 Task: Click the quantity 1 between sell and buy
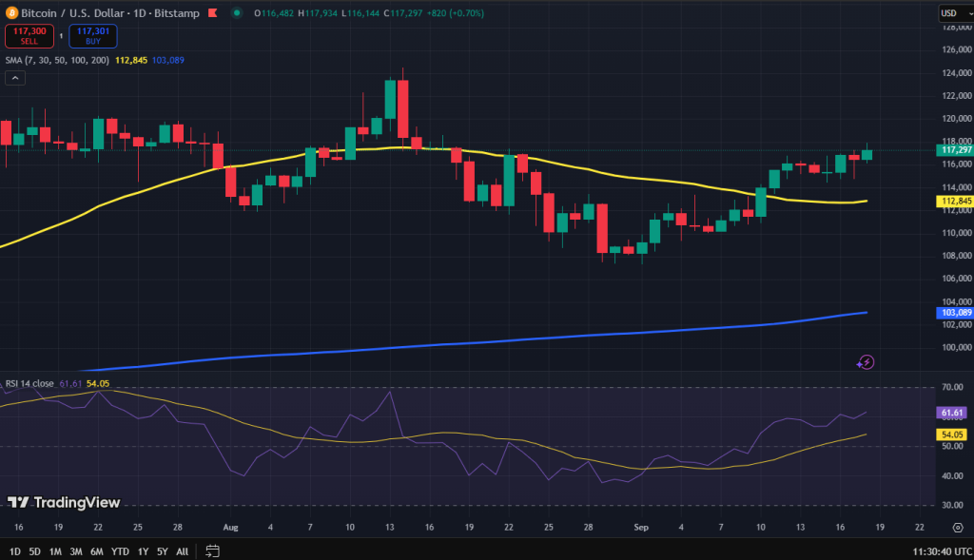pyautogui.click(x=61, y=36)
